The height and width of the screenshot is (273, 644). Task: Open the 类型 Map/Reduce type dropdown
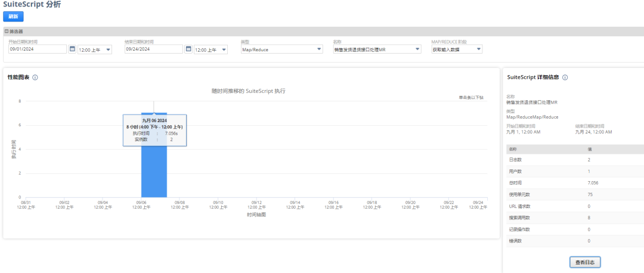point(281,49)
